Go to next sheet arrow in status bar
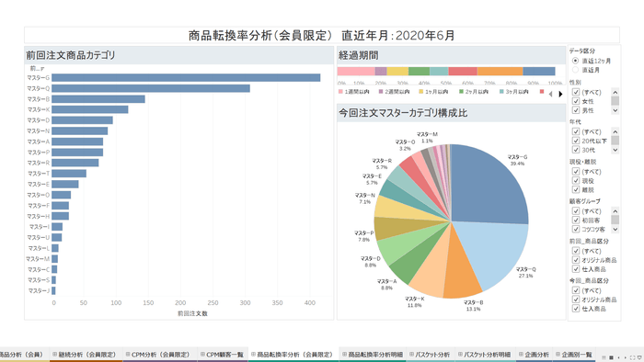This screenshot has height=362, width=644. [x=625, y=357]
